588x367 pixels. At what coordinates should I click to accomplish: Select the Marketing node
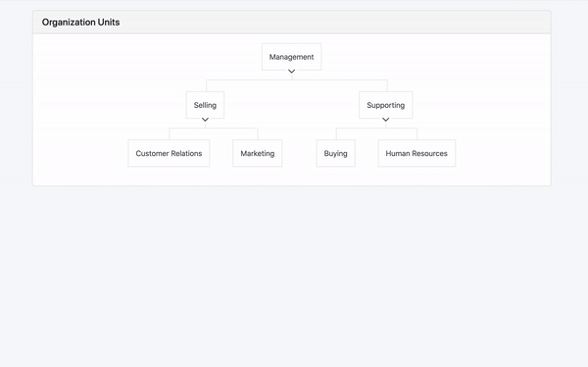[x=257, y=153]
